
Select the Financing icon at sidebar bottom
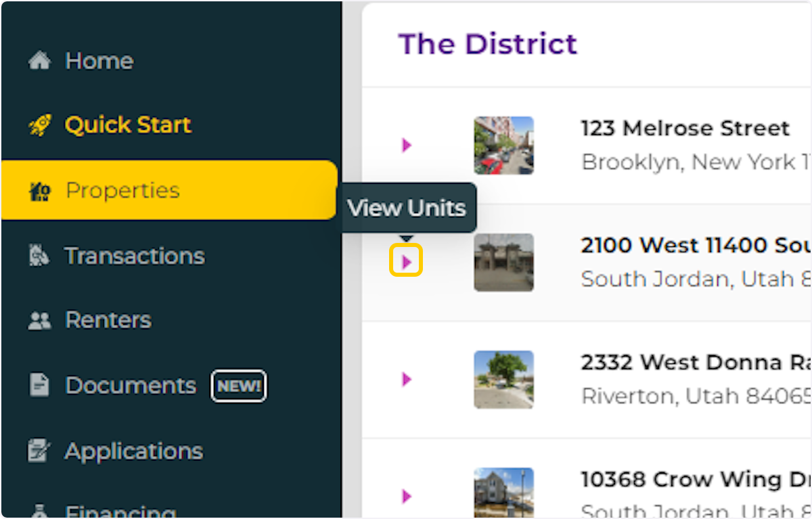tap(39, 512)
